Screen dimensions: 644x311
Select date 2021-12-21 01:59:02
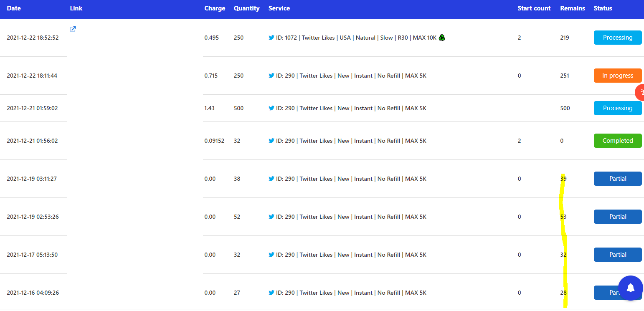coord(32,108)
